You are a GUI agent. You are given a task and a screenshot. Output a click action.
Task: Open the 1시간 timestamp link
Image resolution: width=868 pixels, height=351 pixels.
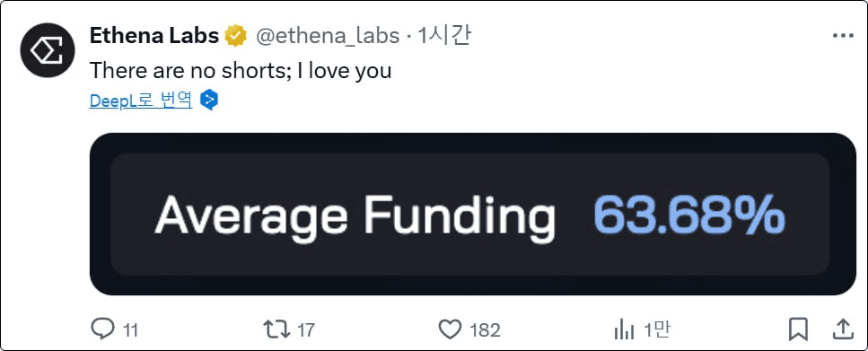[444, 36]
